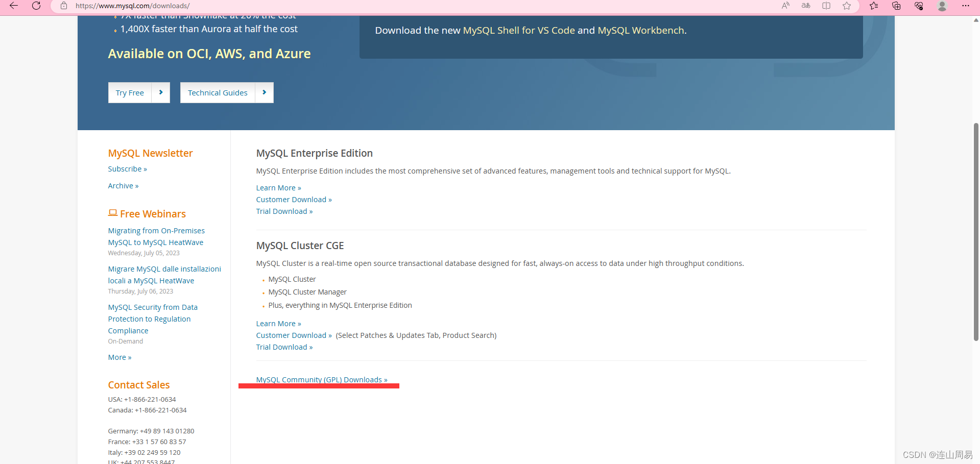Open the Settings and more menu

(x=966, y=6)
